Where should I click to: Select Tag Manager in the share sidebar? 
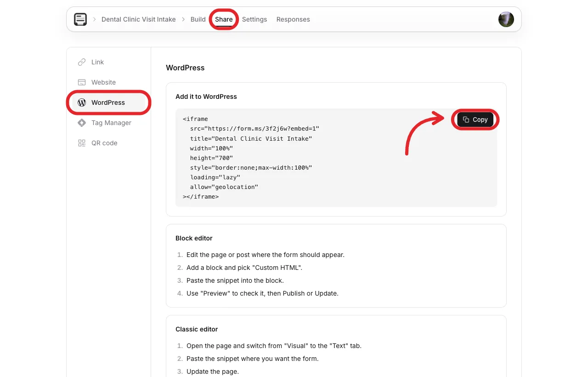click(108, 123)
